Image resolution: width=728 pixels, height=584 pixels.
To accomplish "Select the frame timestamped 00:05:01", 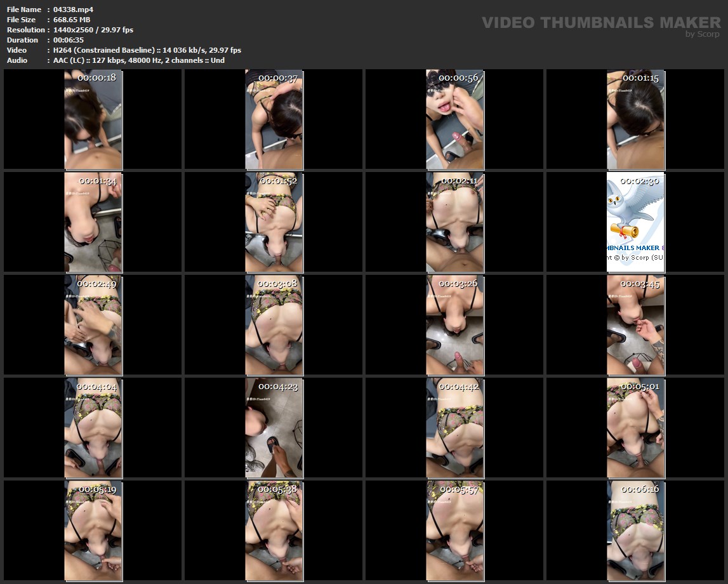I will pyautogui.click(x=635, y=428).
